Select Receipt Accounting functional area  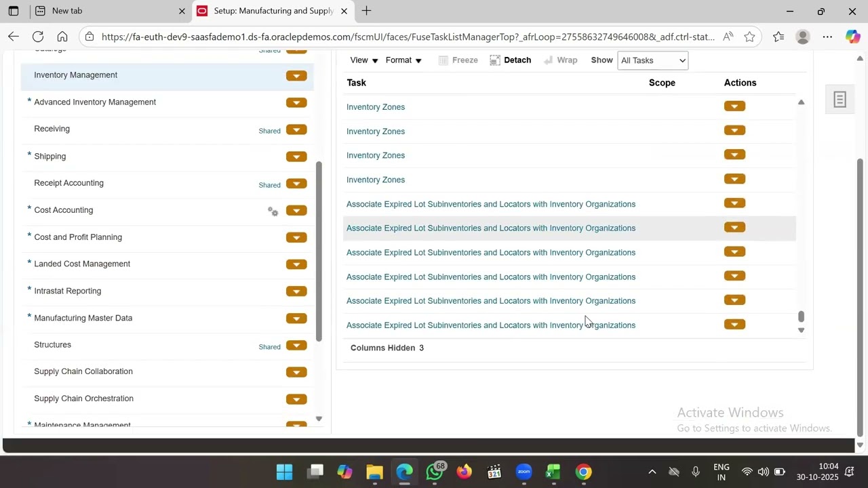point(68,183)
